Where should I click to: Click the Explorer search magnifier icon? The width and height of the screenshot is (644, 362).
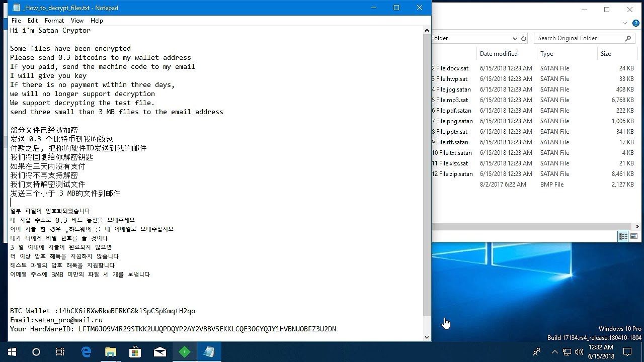coord(628,38)
